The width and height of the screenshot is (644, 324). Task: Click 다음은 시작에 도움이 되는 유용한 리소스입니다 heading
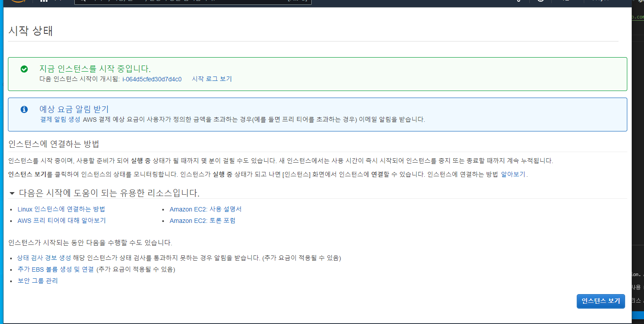tap(109, 193)
